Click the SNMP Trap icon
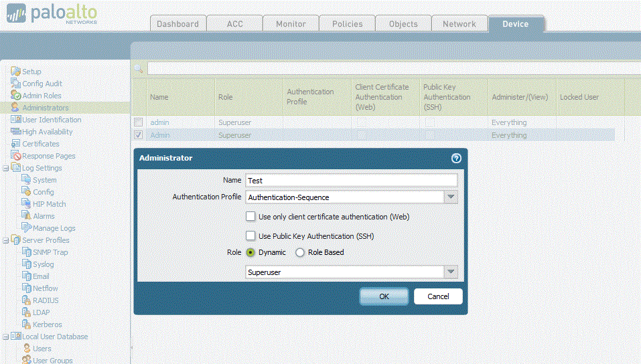The width and height of the screenshot is (641, 364). (x=26, y=252)
